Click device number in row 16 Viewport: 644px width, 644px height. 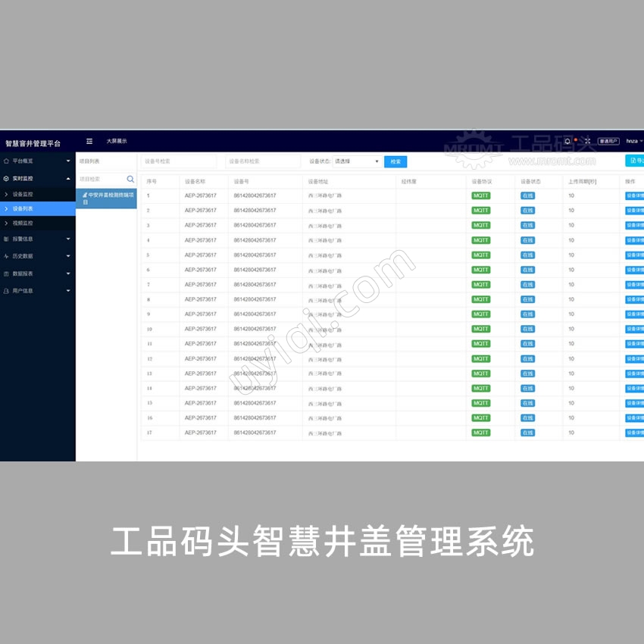[x=255, y=418]
